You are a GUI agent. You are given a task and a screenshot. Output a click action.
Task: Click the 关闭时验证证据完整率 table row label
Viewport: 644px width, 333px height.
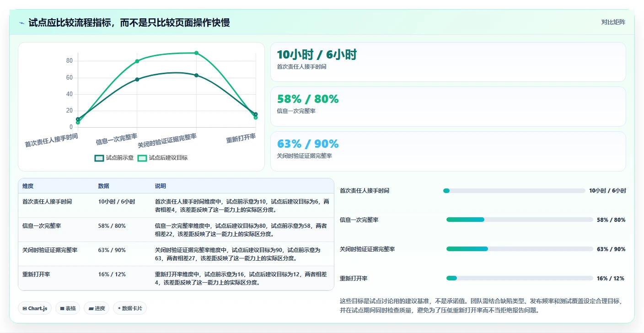(50, 250)
